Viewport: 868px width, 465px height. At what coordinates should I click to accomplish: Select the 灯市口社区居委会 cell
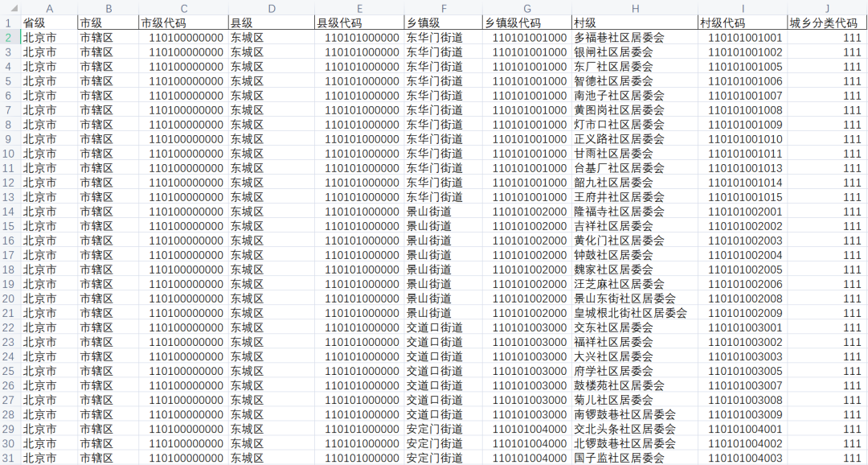pos(635,124)
